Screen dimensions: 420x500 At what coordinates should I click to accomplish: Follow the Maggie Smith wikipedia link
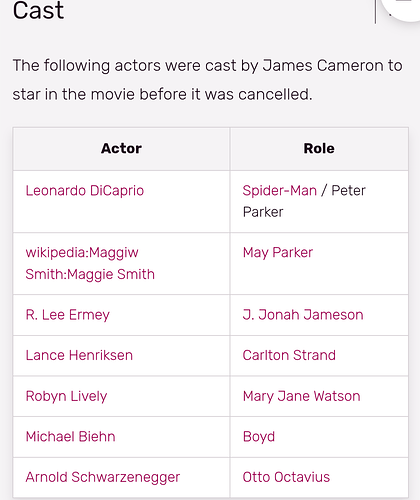[90, 263]
